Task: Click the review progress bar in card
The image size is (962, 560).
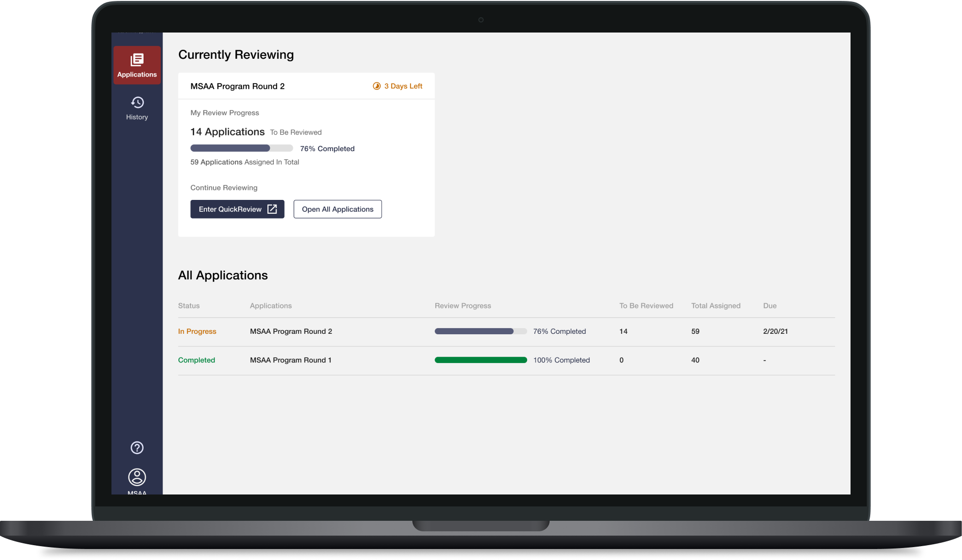Action: (241, 148)
